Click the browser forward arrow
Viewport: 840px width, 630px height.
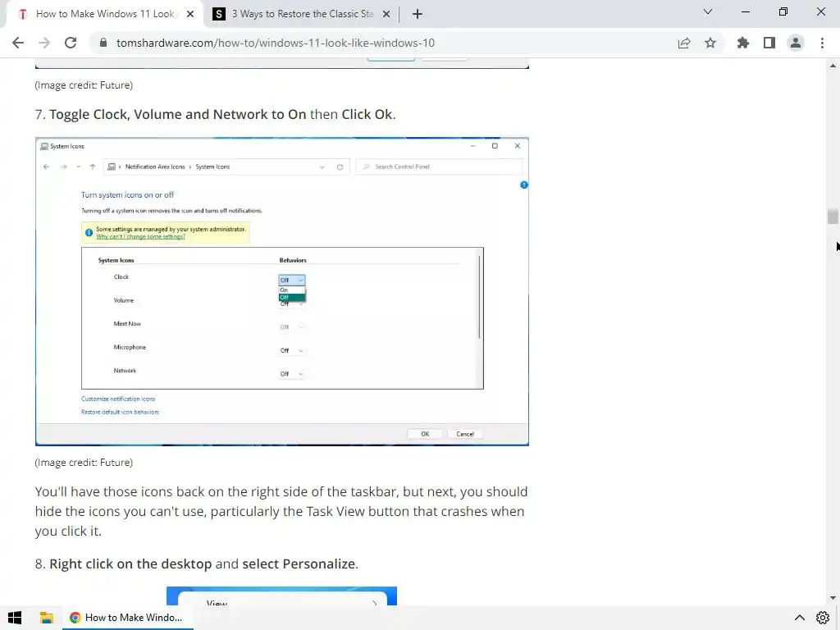pos(44,43)
